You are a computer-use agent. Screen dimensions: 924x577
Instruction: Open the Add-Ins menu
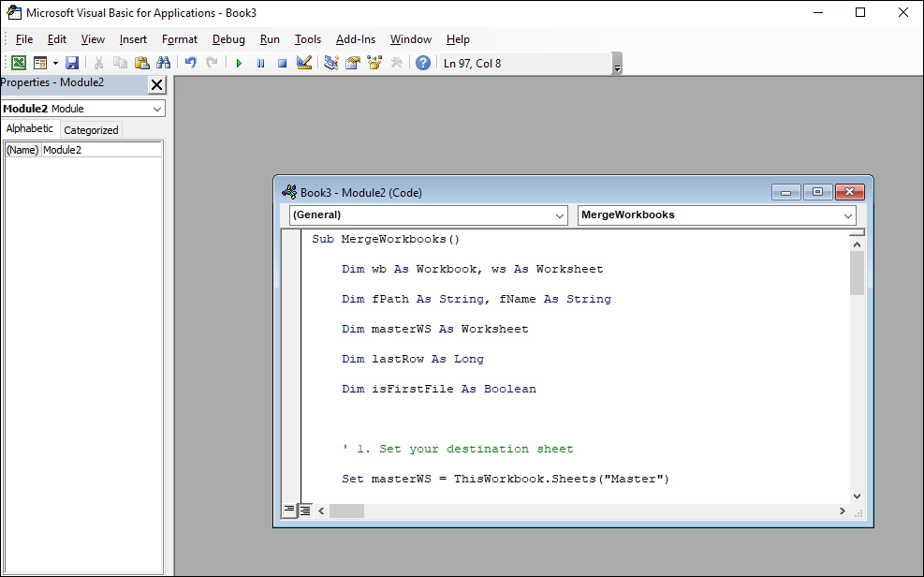(356, 39)
